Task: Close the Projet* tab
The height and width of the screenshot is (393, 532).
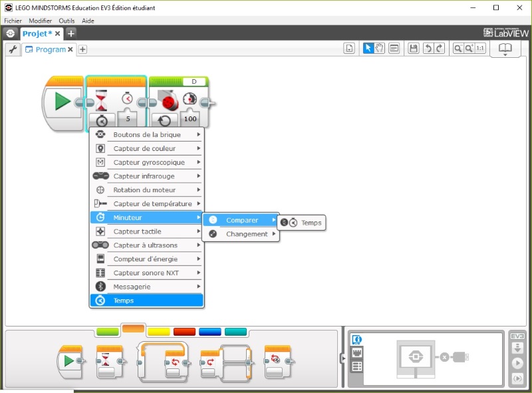Action: pos(58,34)
